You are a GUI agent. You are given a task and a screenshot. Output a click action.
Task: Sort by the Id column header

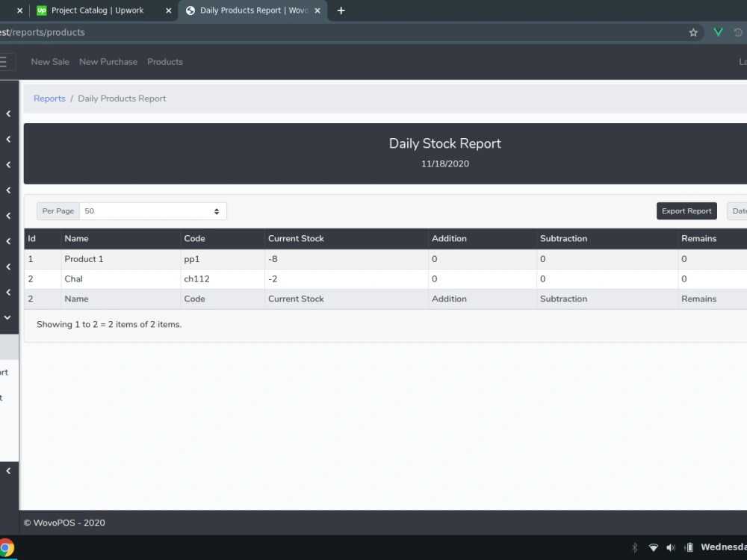(x=43, y=239)
